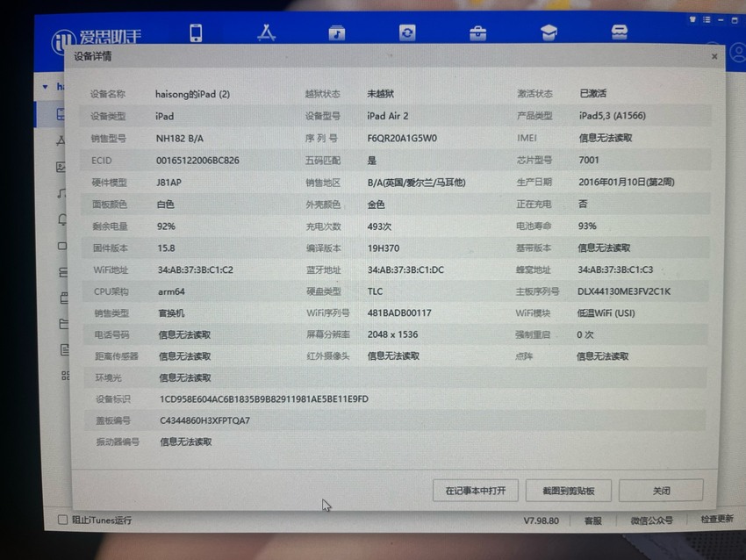
Task: Open the music note ringtones icon
Action: click(337, 32)
